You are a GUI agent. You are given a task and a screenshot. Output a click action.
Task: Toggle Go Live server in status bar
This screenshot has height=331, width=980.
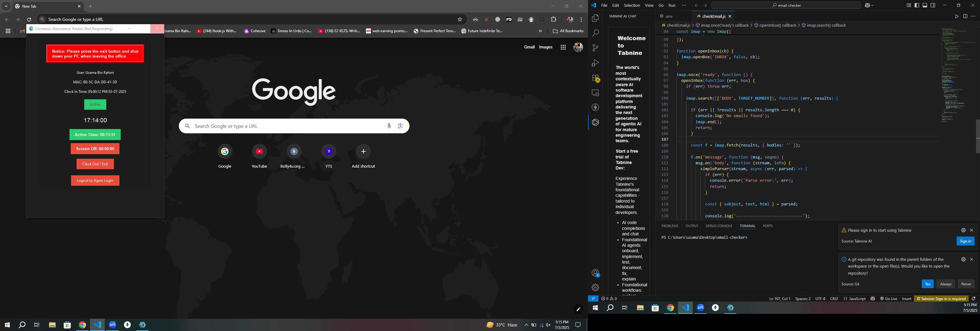click(x=888, y=299)
